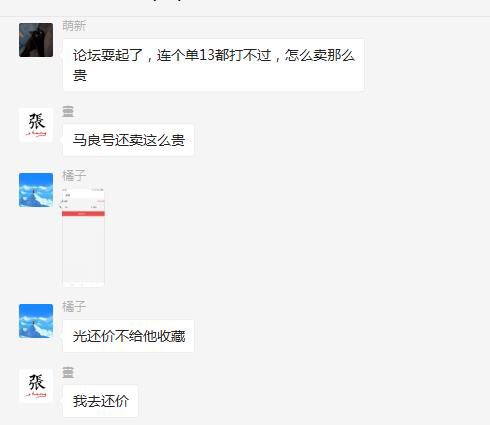
Task: Open 橘子's sky avatar next to the image
Action: pyautogui.click(x=36, y=190)
